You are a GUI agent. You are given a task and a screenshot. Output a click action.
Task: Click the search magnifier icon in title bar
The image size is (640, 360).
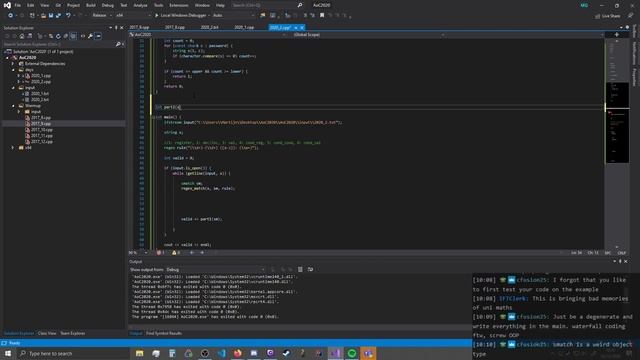pos(300,5)
